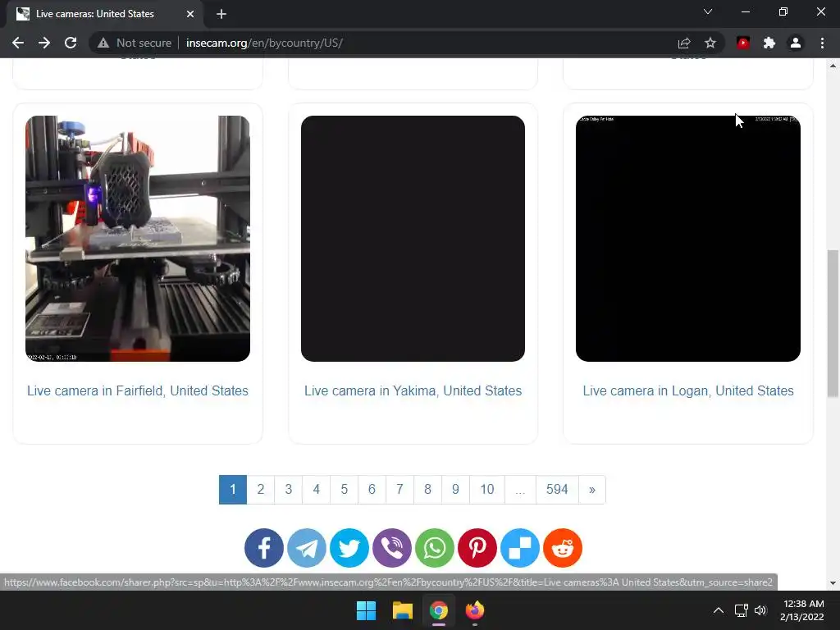Open the Chrome profile icon

[x=796, y=43]
